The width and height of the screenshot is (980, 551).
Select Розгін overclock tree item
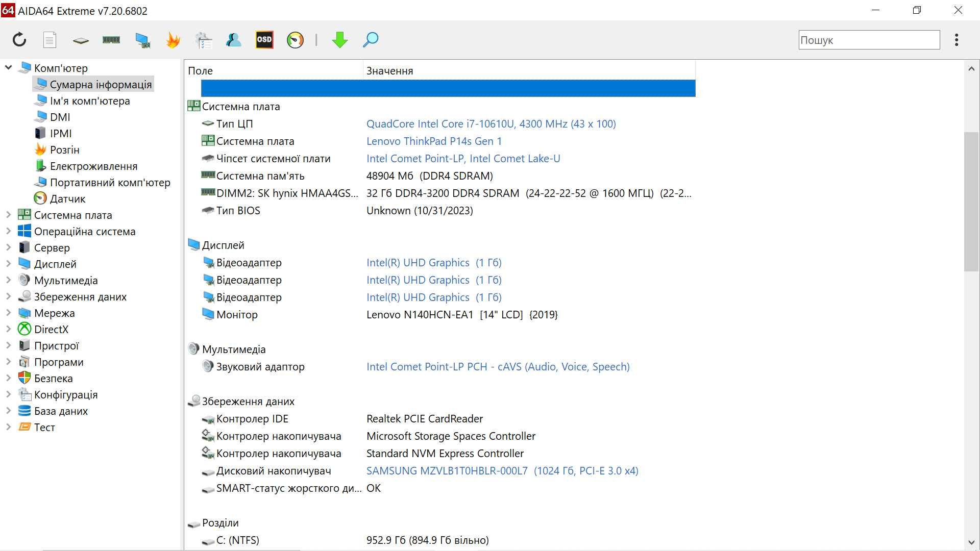[x=64, y=150]
